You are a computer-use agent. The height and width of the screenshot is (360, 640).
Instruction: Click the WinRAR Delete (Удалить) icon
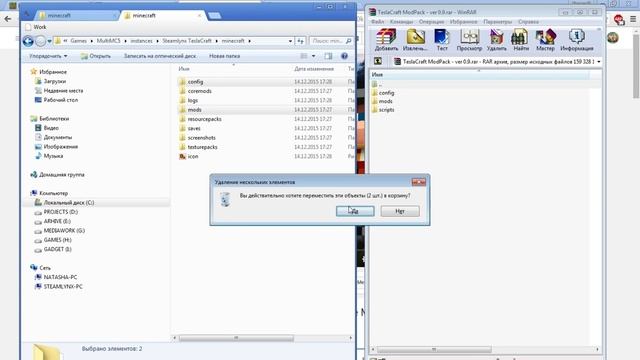[x=497, y=40]
